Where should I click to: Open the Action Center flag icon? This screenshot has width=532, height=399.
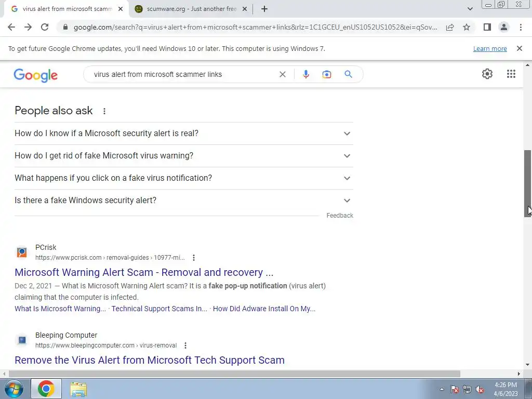pos(455,389)
